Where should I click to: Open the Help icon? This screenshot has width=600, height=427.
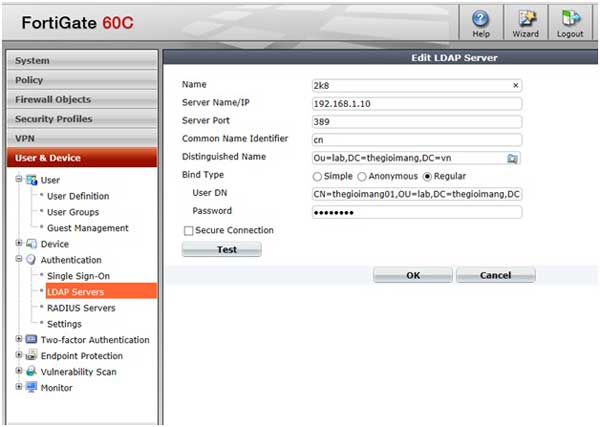[481, 18]
